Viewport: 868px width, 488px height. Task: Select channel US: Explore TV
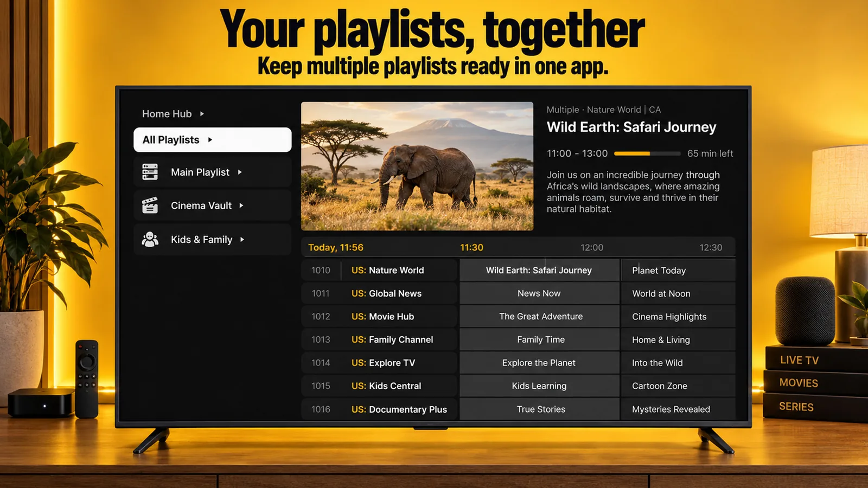click(x=379, y=363)
